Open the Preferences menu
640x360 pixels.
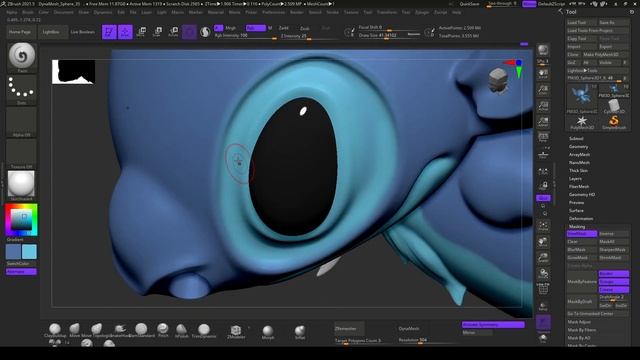[x=273, y=13]
